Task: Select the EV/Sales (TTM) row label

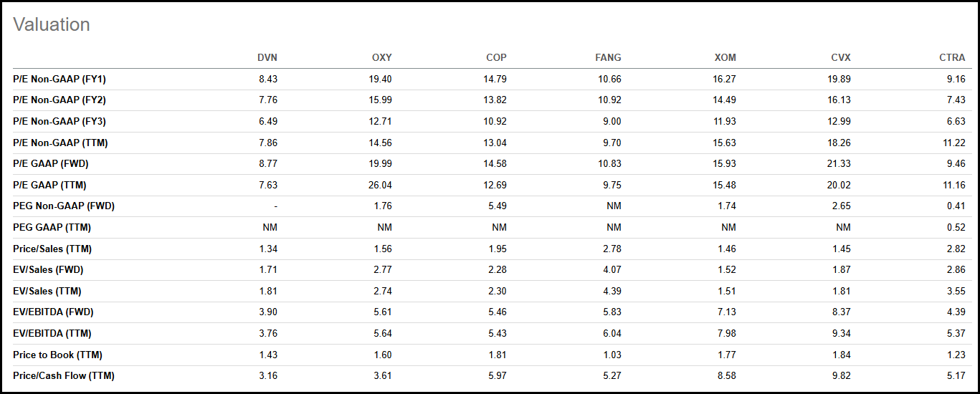Action: pyautogui.click(x=47, y=291)
